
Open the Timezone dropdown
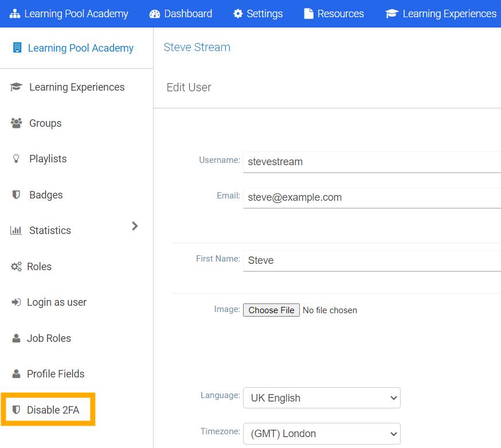pos(322,434)
